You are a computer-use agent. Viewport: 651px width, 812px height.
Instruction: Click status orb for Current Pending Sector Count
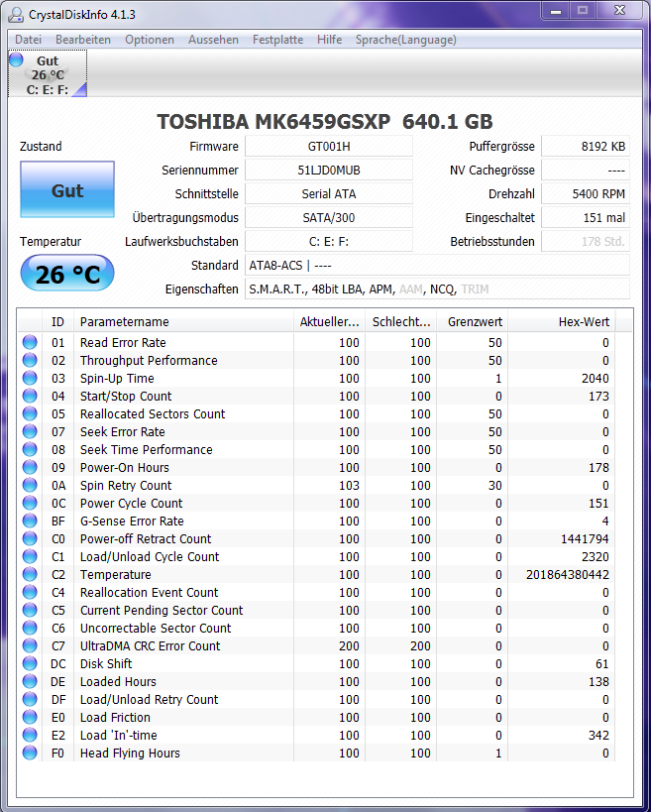coord(30,610)
